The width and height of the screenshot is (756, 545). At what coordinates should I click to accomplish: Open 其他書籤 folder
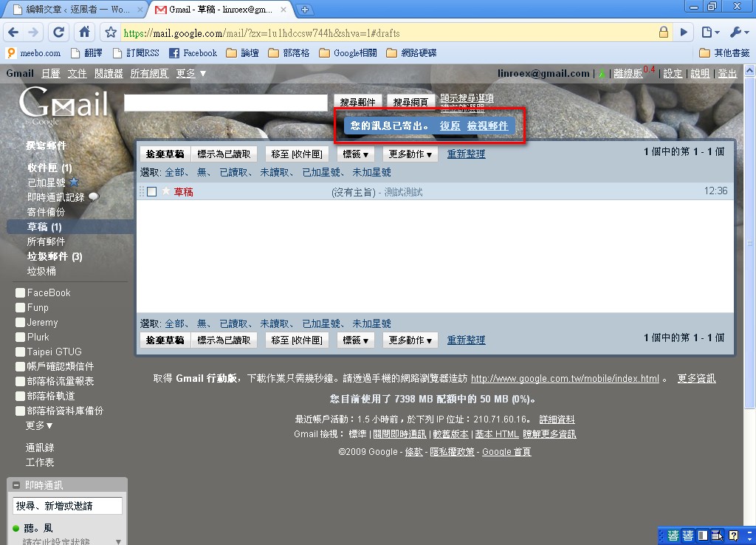pos(724,53)
